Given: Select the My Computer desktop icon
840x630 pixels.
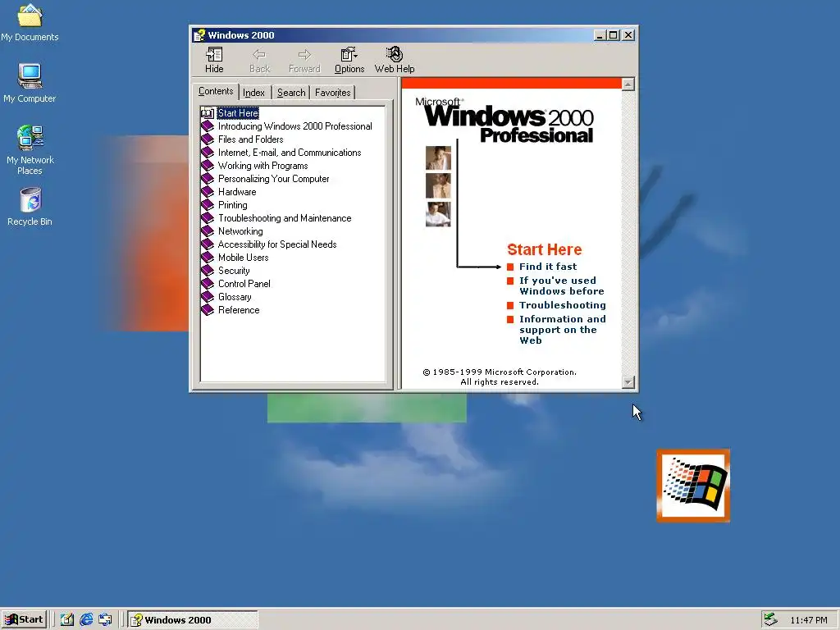Looking at the screenshot, I should pos(30,83).
